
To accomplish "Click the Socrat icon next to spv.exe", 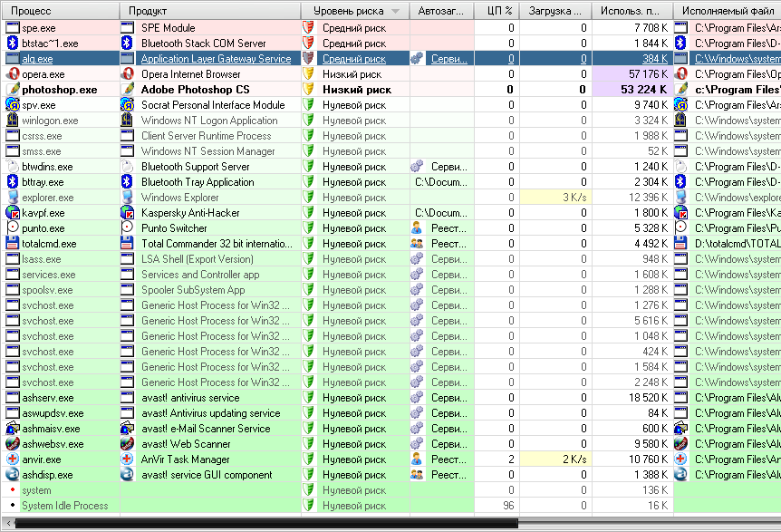I will pos(12,105).
